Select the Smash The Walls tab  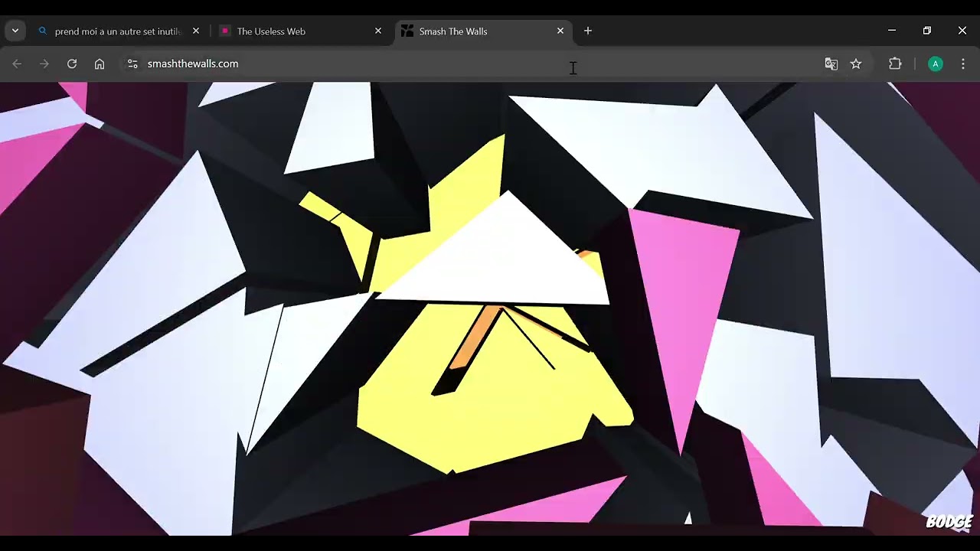click(x=482, y=31)
